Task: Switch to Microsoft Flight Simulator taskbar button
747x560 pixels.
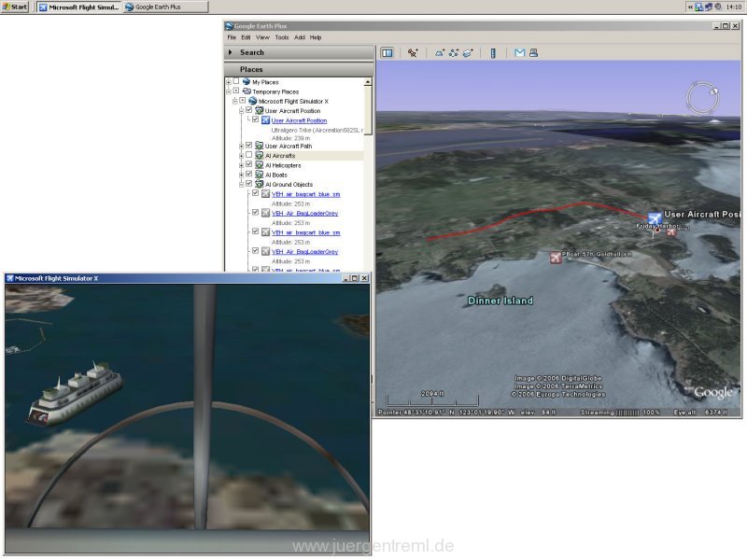Action: pos(79,7)
